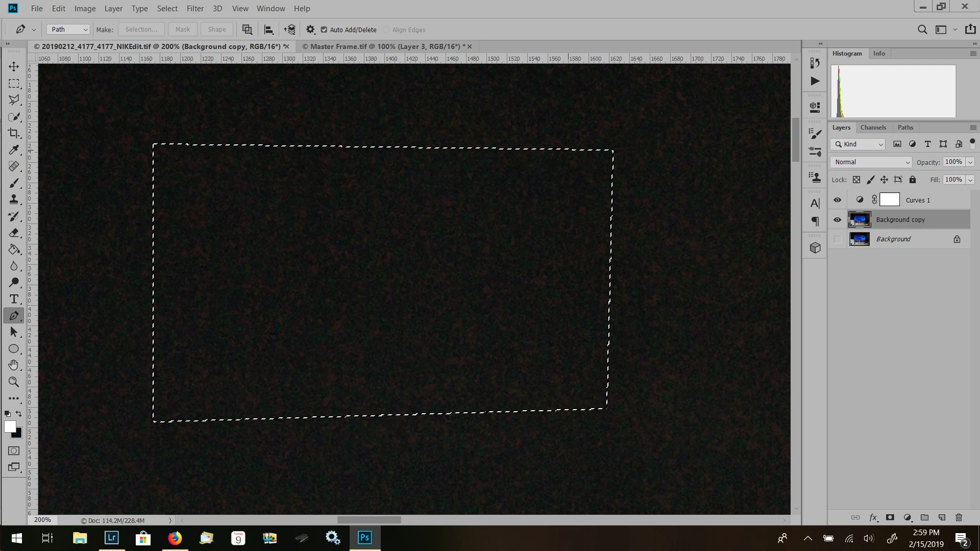
Task: Select the Move tool
Action: tap(14, 67)
